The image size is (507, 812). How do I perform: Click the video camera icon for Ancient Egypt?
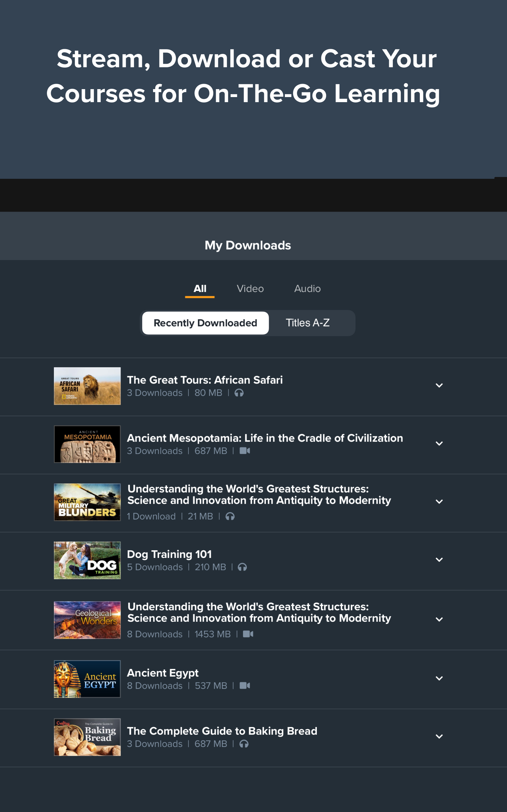click(x=245, y=685)
